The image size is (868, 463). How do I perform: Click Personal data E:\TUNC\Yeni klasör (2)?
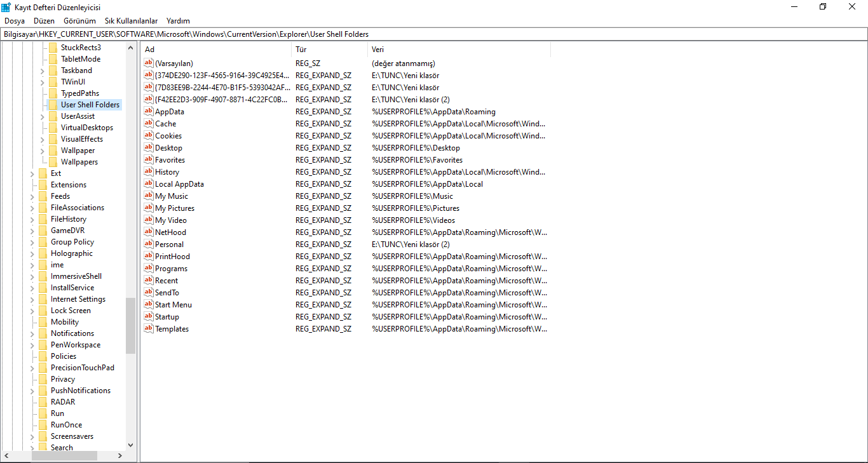point(410,245)
